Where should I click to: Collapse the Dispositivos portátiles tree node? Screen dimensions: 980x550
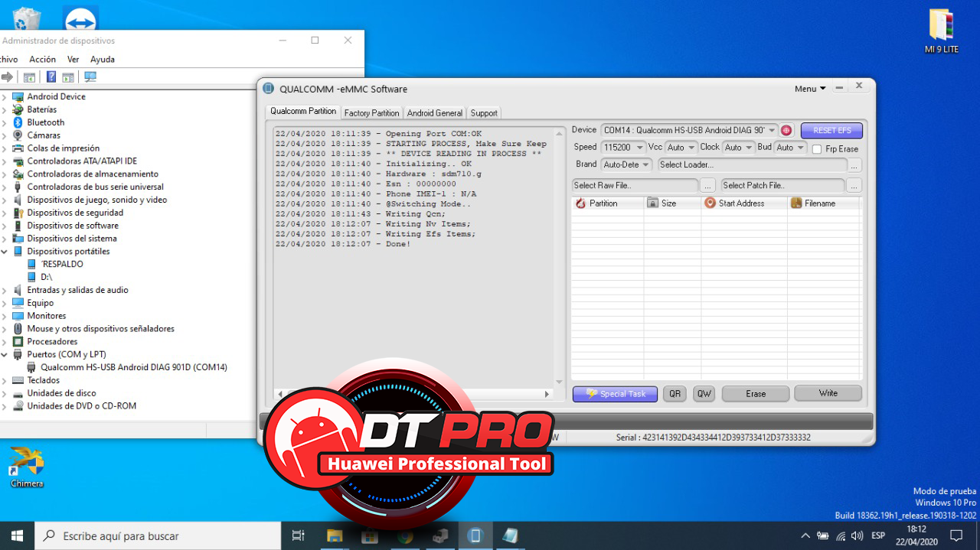[x=5, y=251]
